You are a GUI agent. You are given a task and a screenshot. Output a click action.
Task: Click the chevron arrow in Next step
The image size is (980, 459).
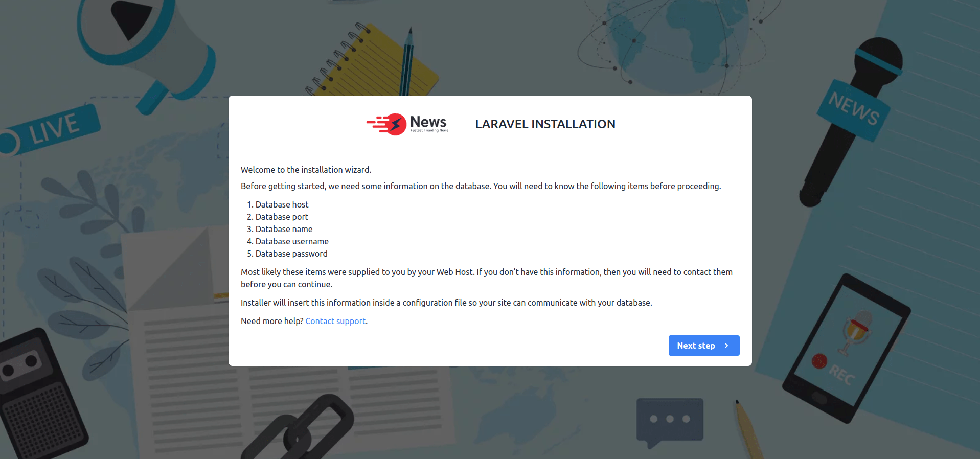(x=726, y=346)
